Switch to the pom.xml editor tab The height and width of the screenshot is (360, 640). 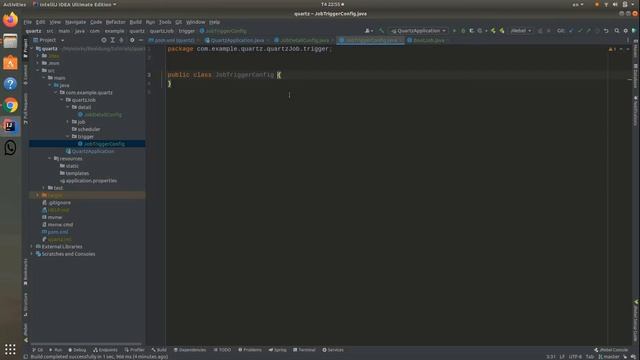173,40
